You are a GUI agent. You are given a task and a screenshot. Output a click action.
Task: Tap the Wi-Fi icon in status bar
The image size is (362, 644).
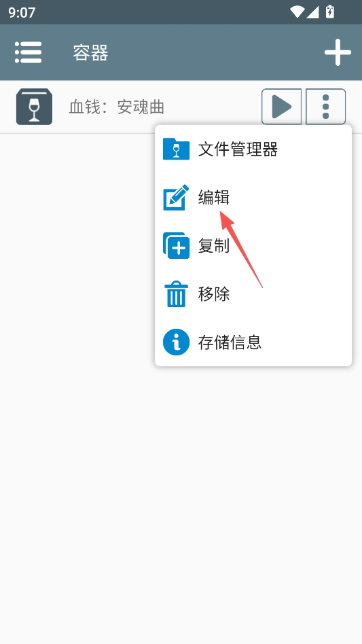[297, 12]
